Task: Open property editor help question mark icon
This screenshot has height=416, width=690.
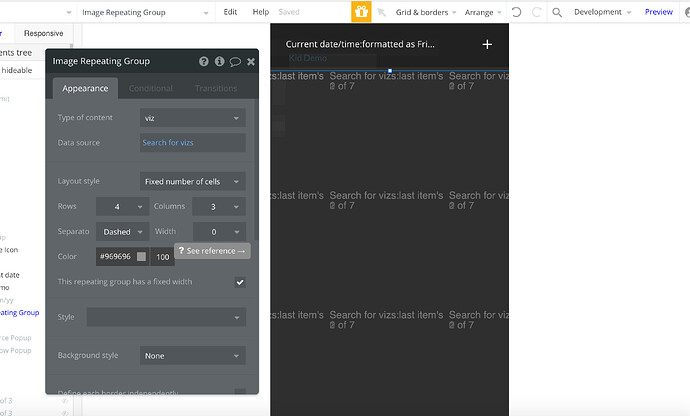Action: 203,61
